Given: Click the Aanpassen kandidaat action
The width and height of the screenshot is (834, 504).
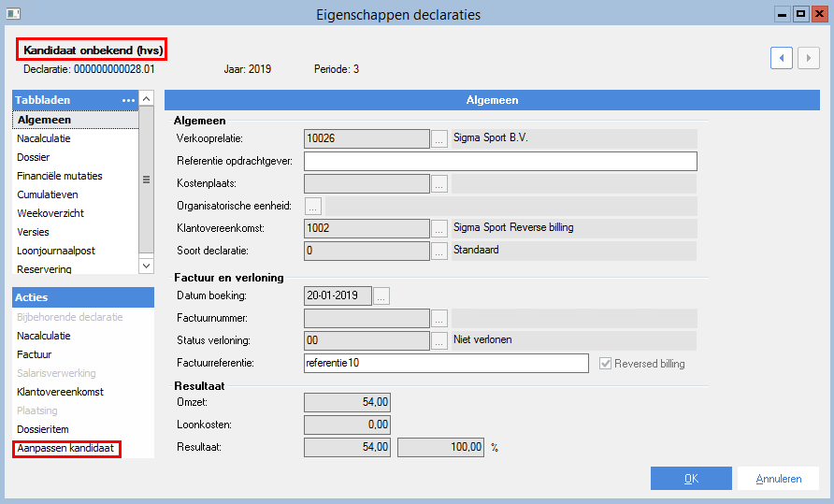Looking at the screenshot, I should (65, 448).
